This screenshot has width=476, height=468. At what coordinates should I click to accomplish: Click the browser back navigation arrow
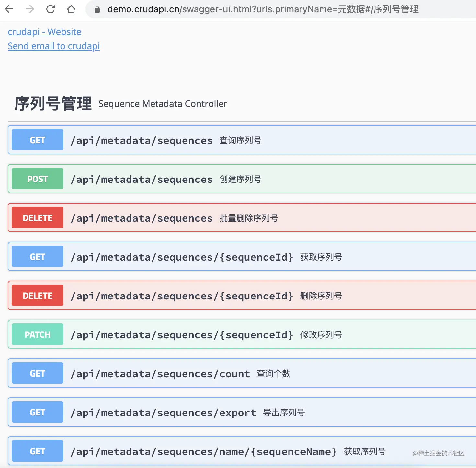(x=9, y=9)
